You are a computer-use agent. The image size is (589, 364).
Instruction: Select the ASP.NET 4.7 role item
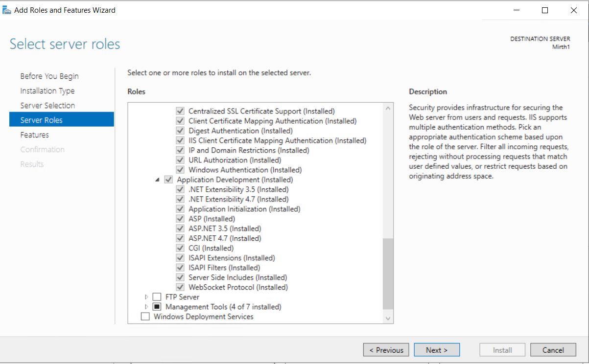225,238
